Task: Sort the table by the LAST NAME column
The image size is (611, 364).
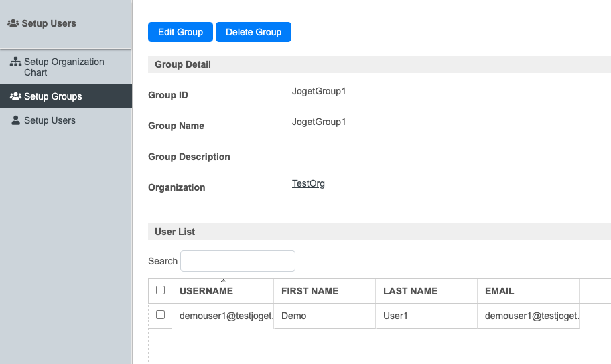Action: point(410,291)
